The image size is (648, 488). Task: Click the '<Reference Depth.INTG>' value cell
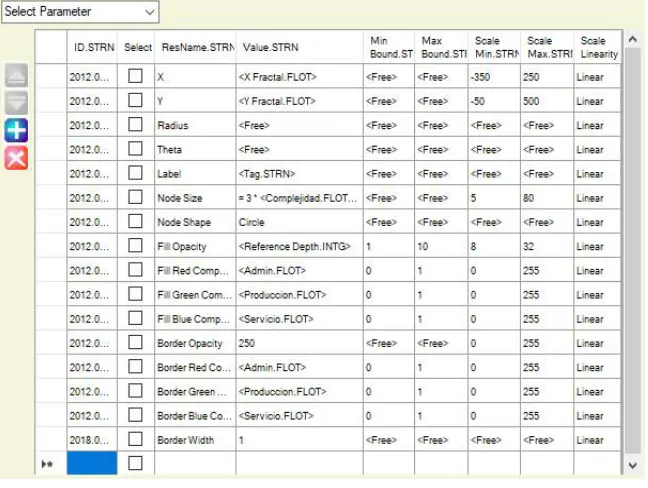coord(300,246)
